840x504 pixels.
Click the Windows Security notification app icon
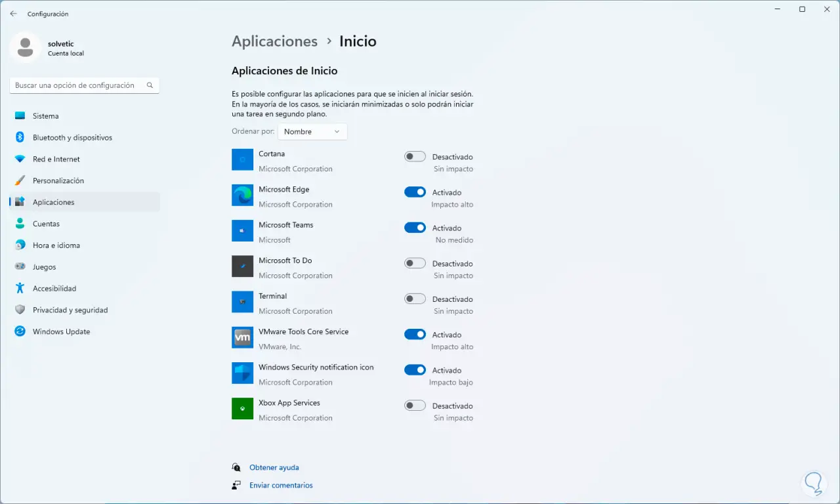(x=243, y=373)
